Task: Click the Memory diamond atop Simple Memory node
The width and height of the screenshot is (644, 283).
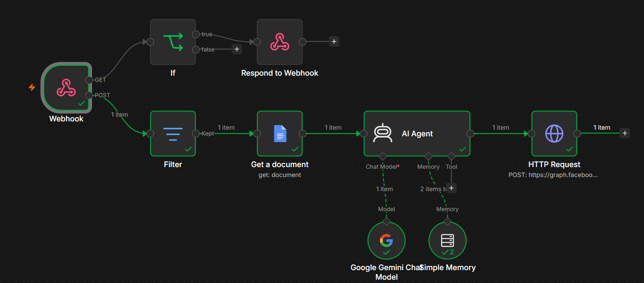Action: (447, 221)
